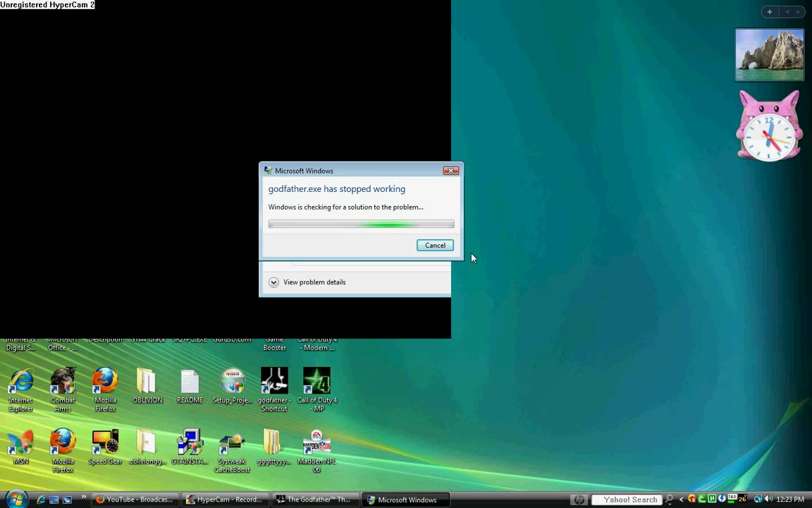Screen dimensions: 812x508
Task: Expand hidden tray icons with the arrow
Action: 682,500
